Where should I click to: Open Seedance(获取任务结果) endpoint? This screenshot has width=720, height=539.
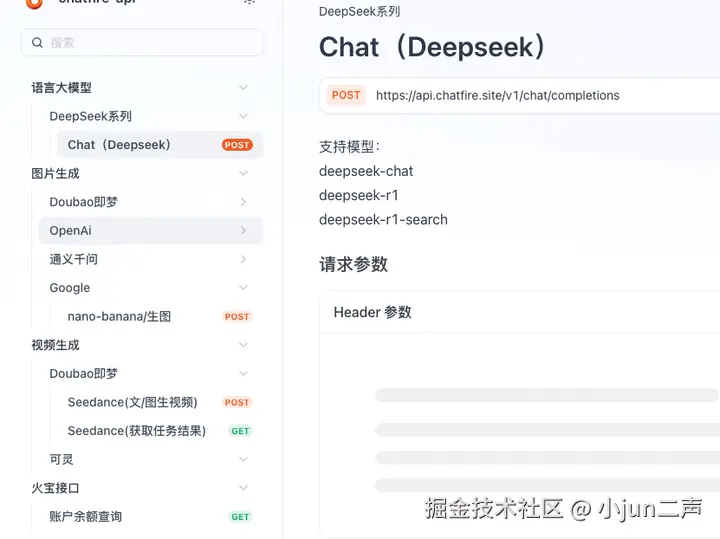(136, 431)
